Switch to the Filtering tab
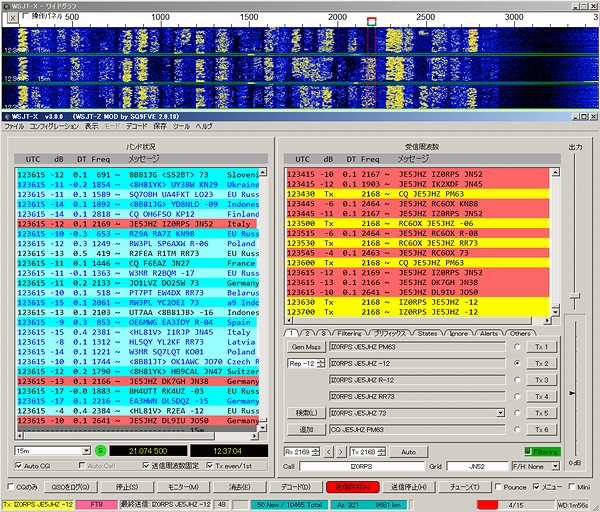 pyautogui.click(x=349, y=333)
